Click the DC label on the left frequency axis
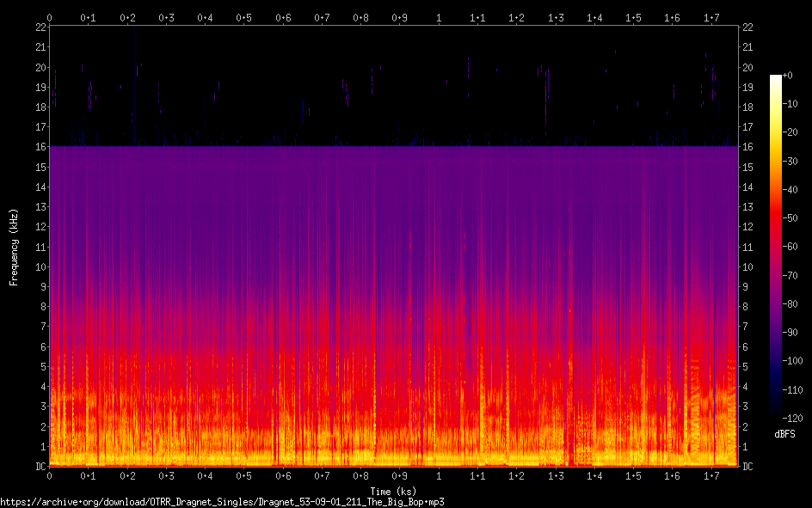The width and height of the screenshot is (812, 508). coord(39,467)
